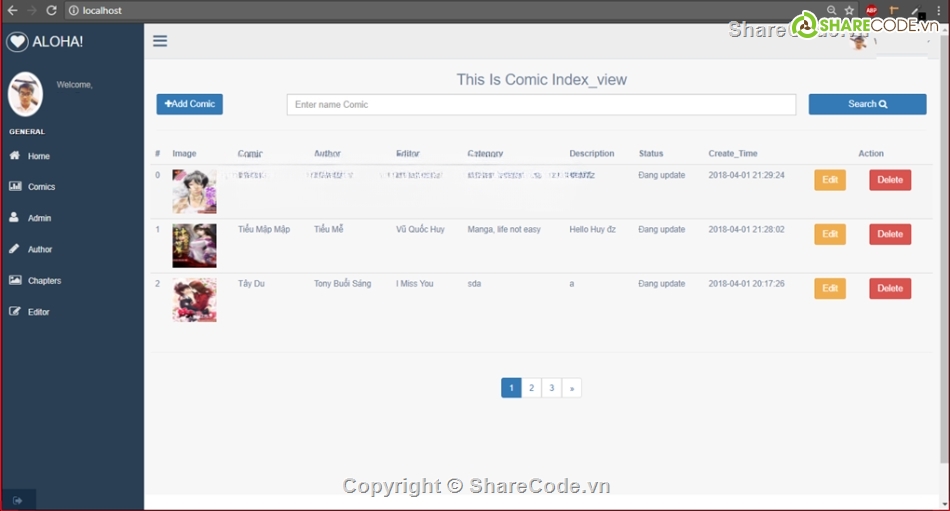Reload the page with browser refresh icon
This screenshot has width=950, height=511.
(x=51, y=10)
